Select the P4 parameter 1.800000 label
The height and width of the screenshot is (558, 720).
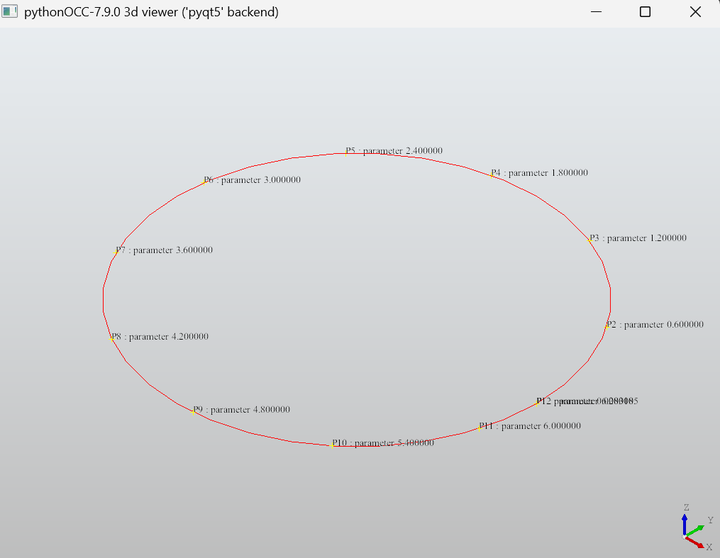(539, 173)
